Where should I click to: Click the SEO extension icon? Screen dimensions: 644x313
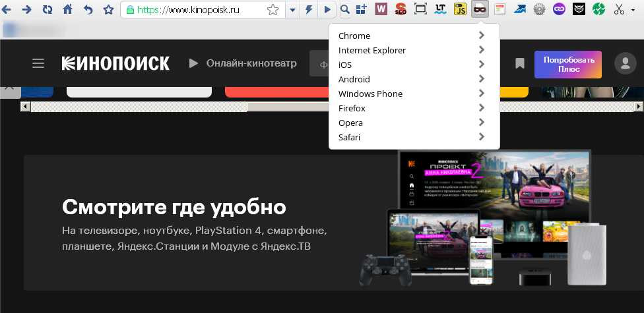pos(401,9)
